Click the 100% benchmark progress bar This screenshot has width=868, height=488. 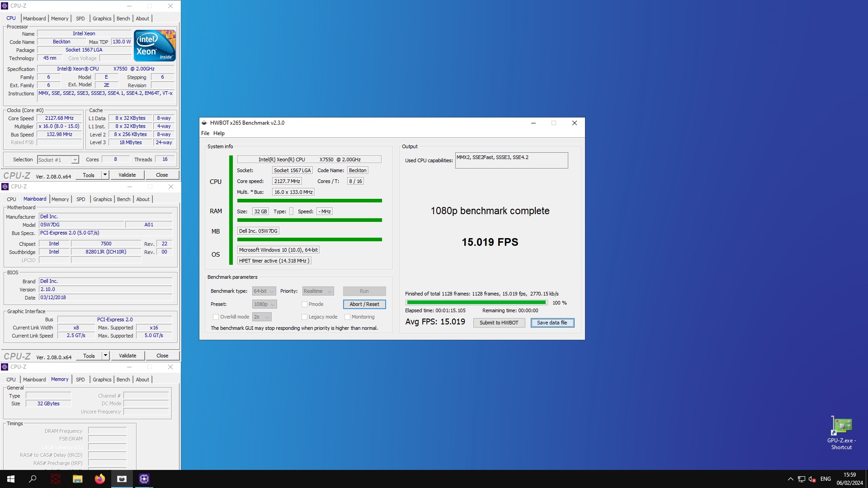click(476, 303)
